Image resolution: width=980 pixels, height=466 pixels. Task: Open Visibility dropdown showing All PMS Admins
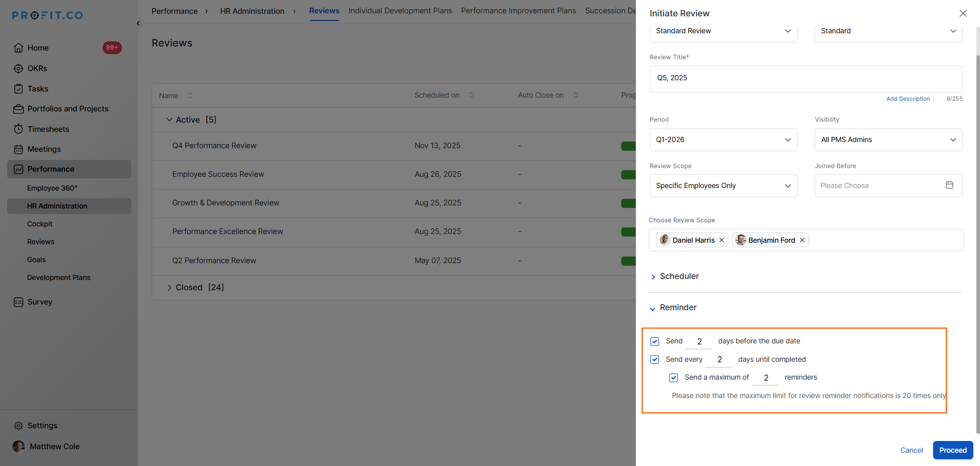click(888, 140)
